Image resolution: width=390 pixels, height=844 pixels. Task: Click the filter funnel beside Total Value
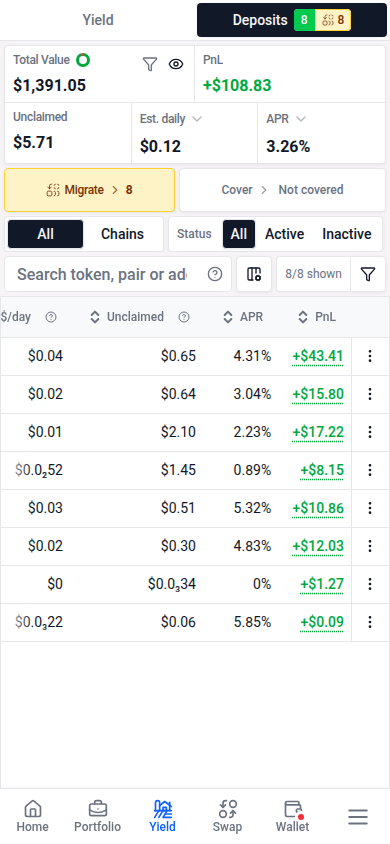click(x=150, y=65)
